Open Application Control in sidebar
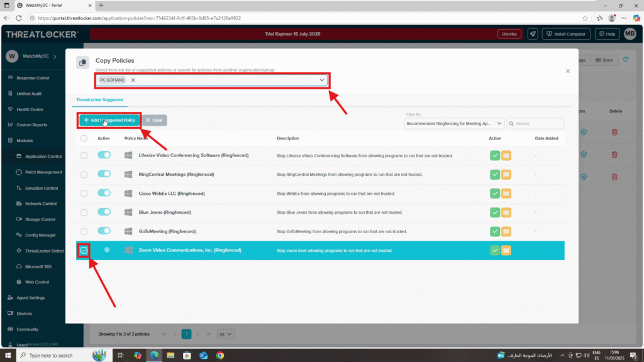The image size is (644, 362). [43, 156]
